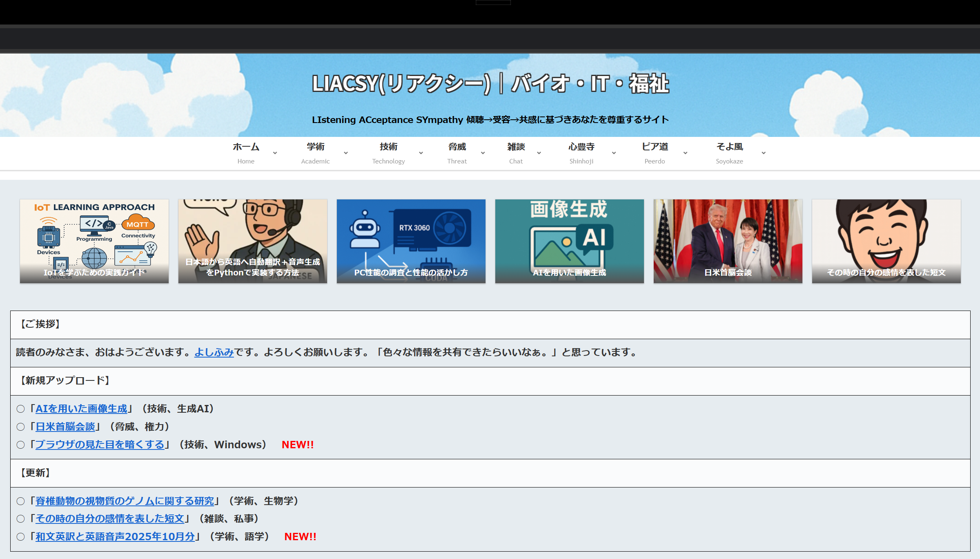Expand the そよ風 Soyokaze menu chevron
The height and width of the screenshot is (559, 980).
coord(764,153)
